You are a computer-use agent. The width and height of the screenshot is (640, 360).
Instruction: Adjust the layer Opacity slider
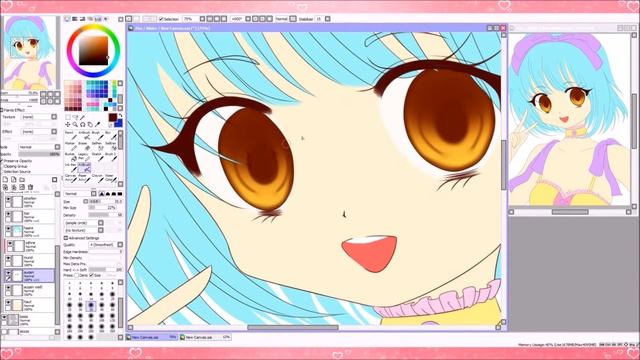click(x=39, y=154)
